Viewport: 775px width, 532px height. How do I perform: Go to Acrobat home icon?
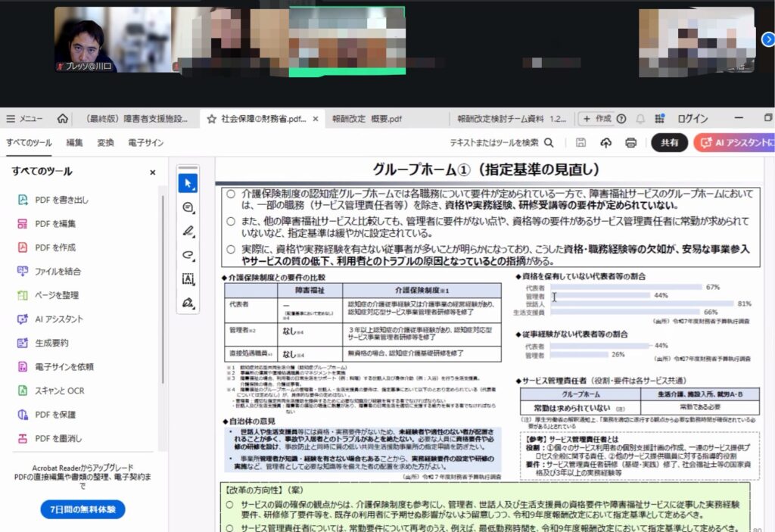tap(62, 119)
